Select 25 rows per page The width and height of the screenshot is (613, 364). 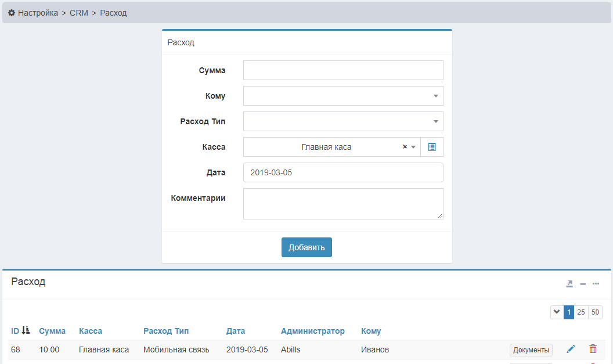coord(580,312)
